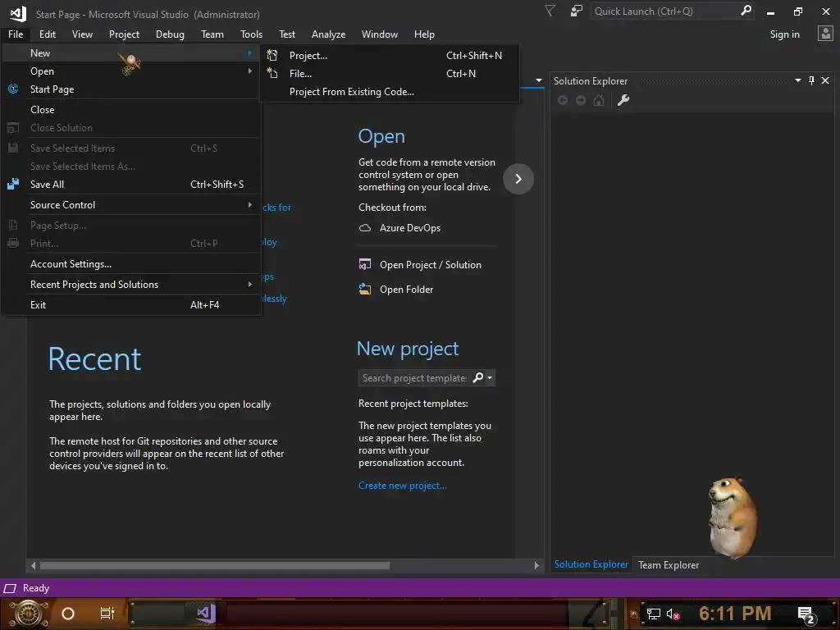Choose Project... from the New submenu
The width and height of the screenshot is (840, 630).
(390, 55)
